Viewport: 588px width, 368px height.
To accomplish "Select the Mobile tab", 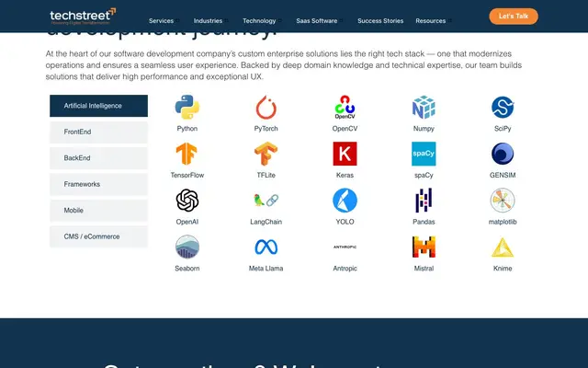I will (98, 211).
